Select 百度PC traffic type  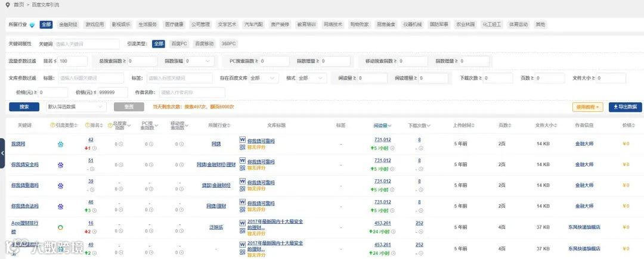coord(179,44)
